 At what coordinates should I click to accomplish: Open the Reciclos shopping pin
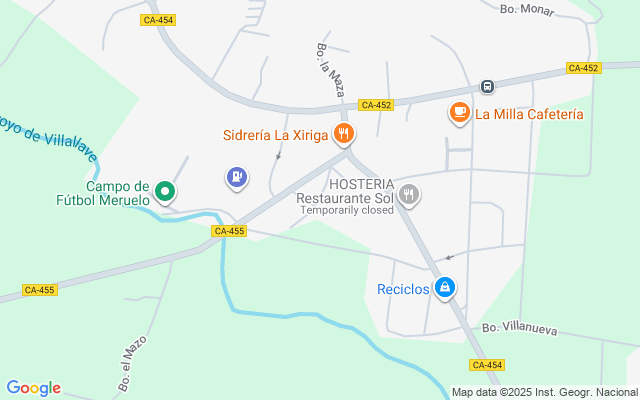444,288
